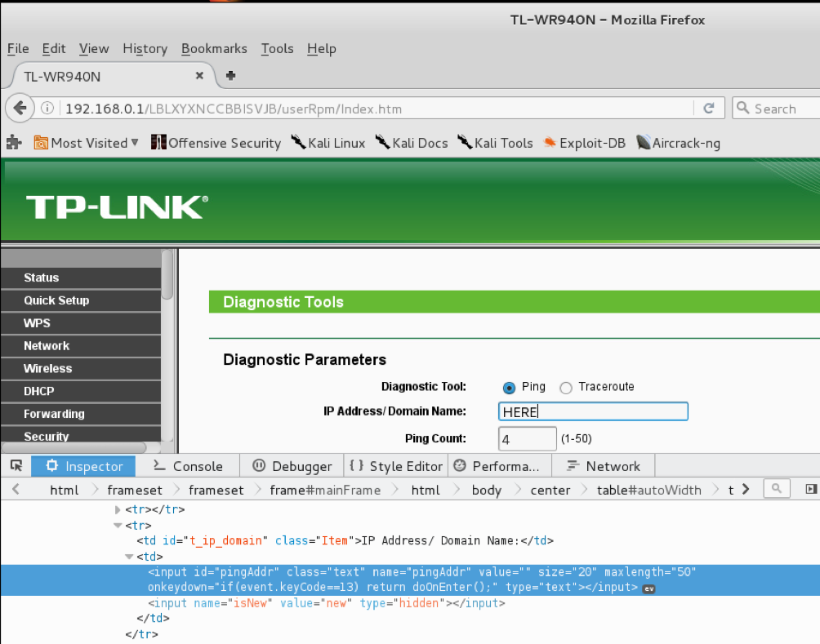Select table#autoWidth breadcrumb
The height and width of the screenshot is (644, 820).
tap(648, 490)
